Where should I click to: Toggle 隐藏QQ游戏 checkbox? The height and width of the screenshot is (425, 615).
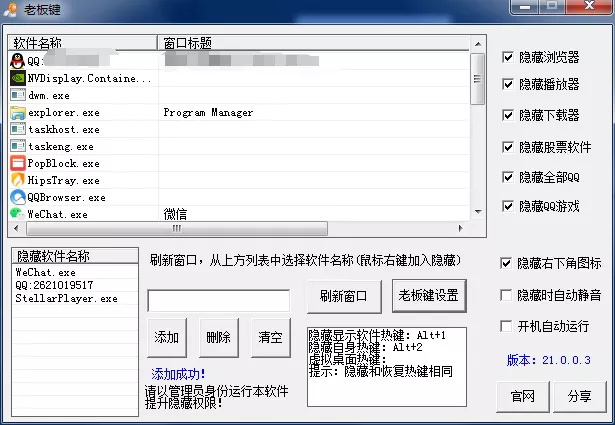coord(508,206)
